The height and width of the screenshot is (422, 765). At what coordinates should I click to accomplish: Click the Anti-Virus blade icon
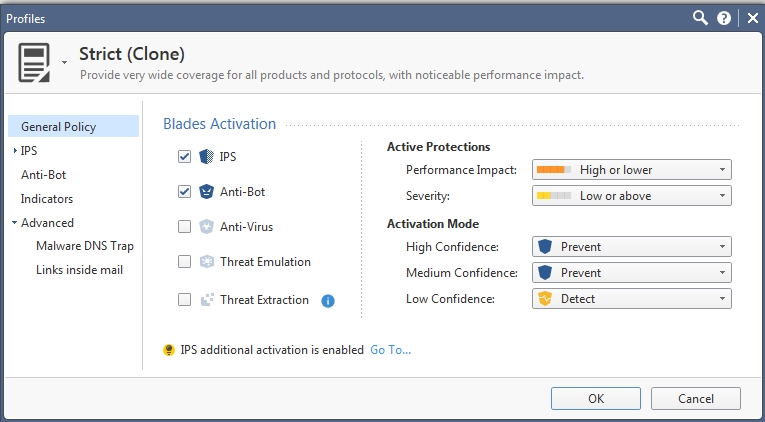tap(206, 227)
